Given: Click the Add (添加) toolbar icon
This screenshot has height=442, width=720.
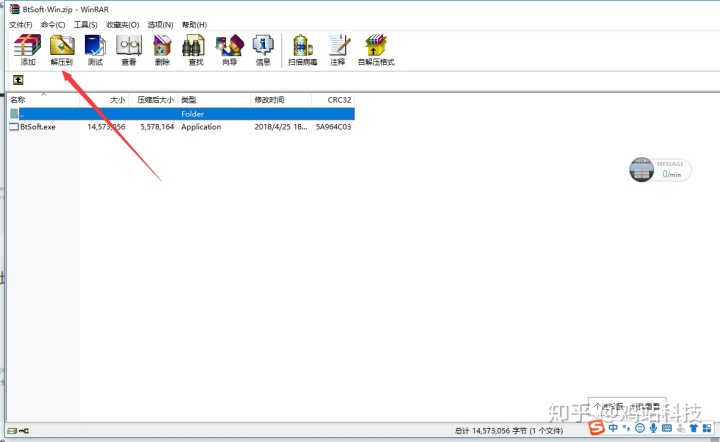Looking at the screenshot, I should point(27,50).
